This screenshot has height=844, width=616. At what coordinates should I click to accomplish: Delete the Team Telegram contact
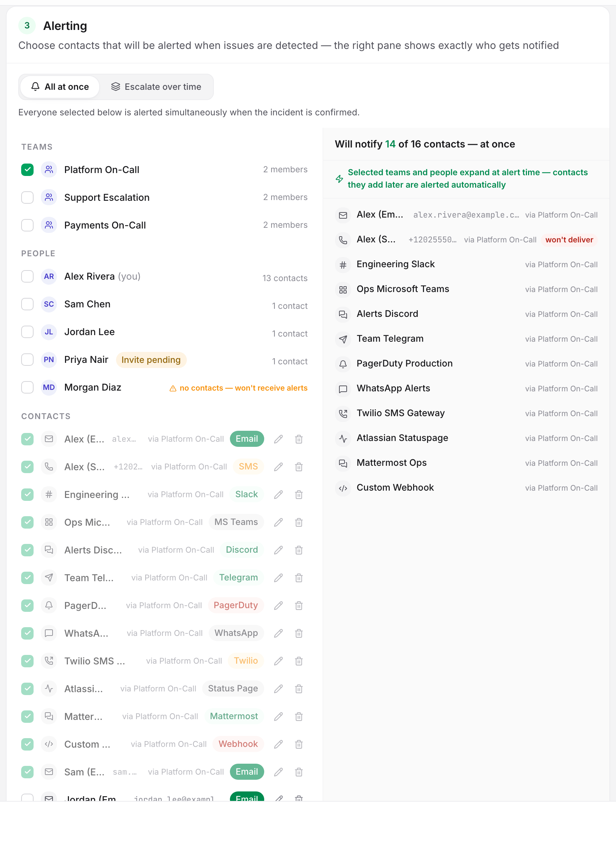[299, 578]
